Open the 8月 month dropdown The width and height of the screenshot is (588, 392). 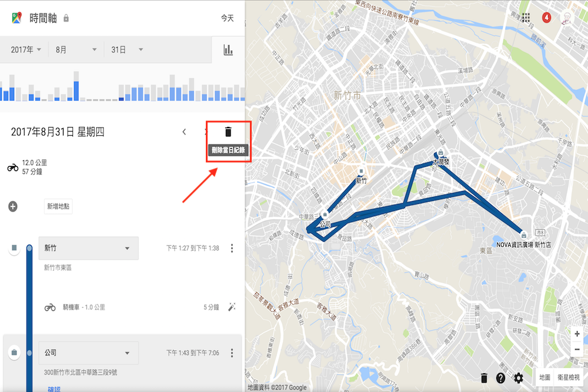pos(75,49)
